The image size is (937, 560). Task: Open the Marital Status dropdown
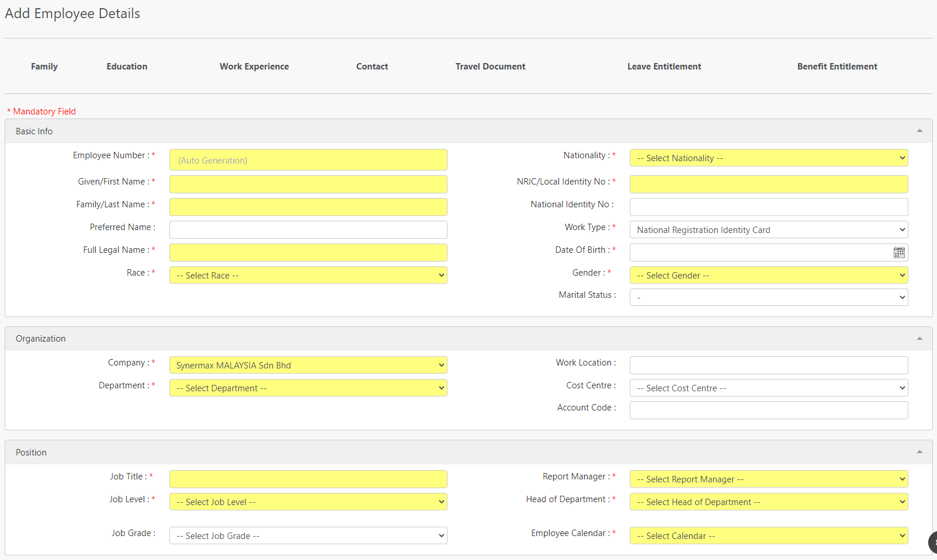[769, 297]
